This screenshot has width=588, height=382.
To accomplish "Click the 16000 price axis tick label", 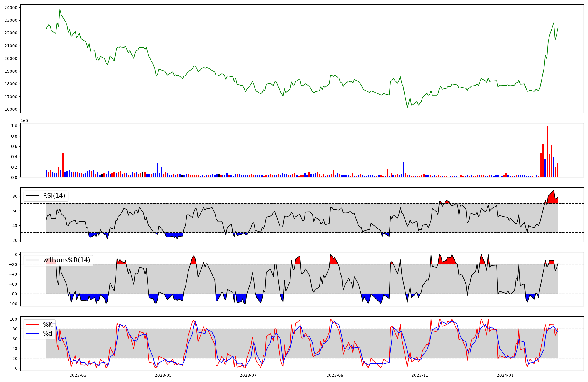I will coord(11,109).
